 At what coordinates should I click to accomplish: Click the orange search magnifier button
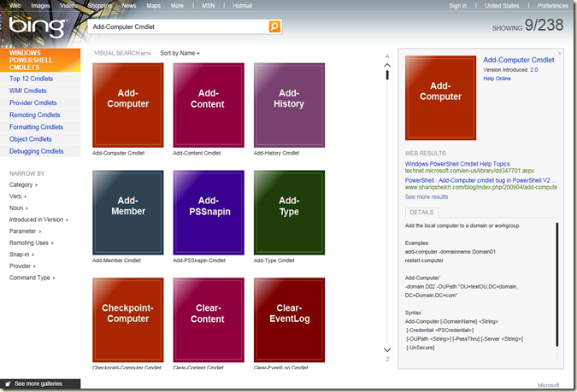[x=274, y=26]
